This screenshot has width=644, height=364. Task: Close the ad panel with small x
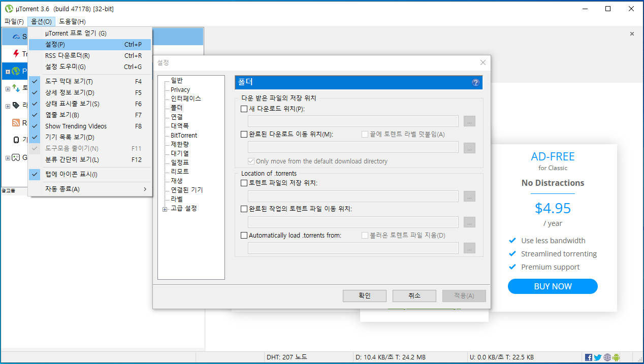(632, 34)
